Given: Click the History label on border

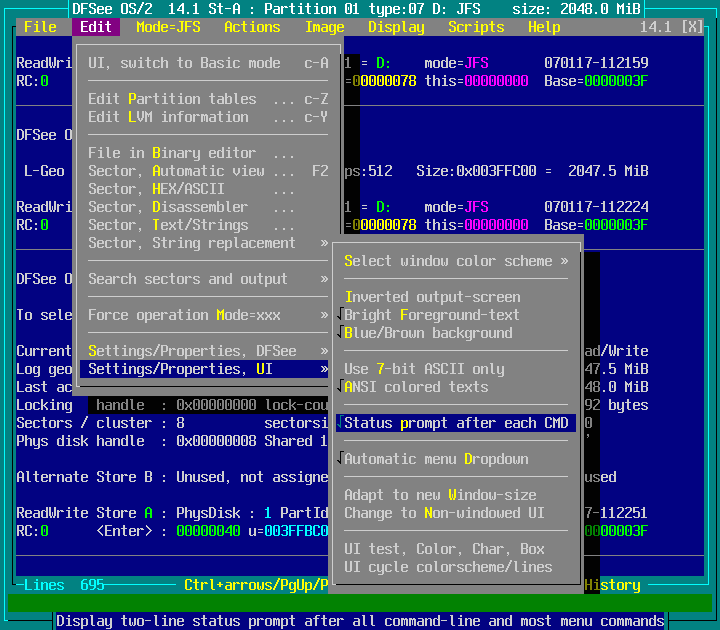Looking at the screenshot, I should pyautogui.click(x=612, y=585).
